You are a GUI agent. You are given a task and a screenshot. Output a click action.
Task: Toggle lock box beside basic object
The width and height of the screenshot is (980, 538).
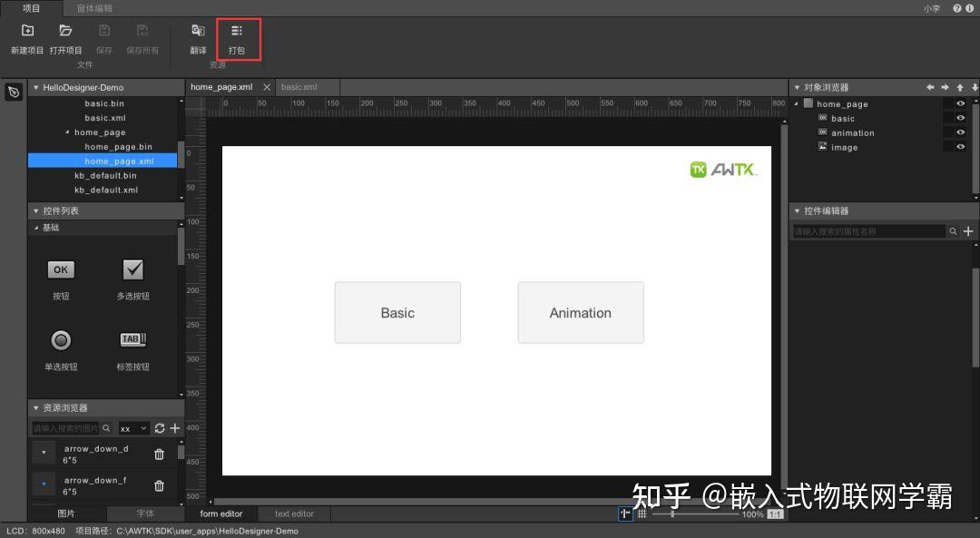coord(948,117)
